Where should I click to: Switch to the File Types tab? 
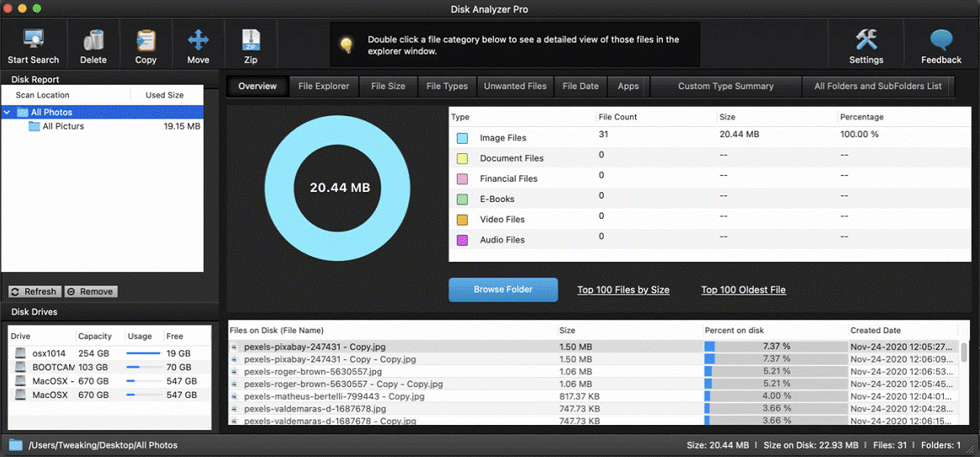[447, 87]
